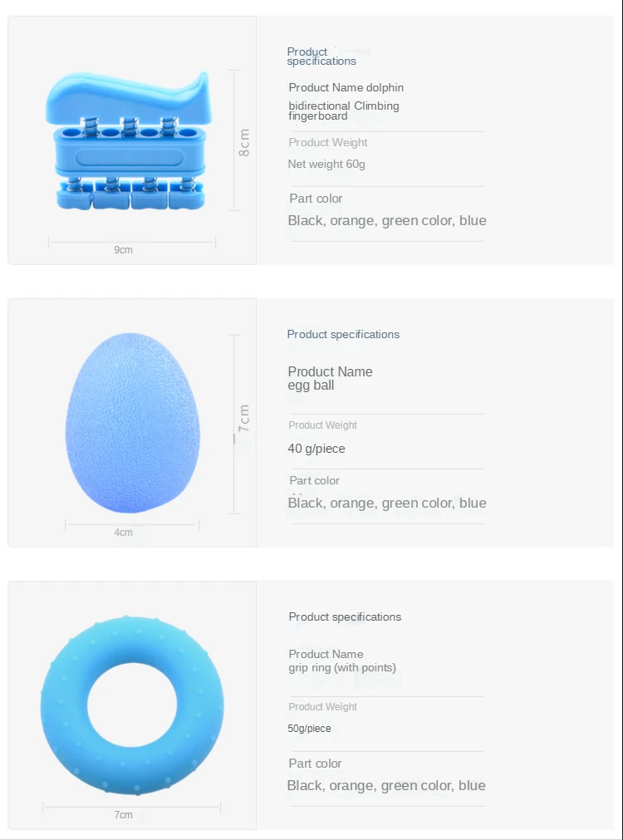Click the blue grip ring image

[132, 705]
